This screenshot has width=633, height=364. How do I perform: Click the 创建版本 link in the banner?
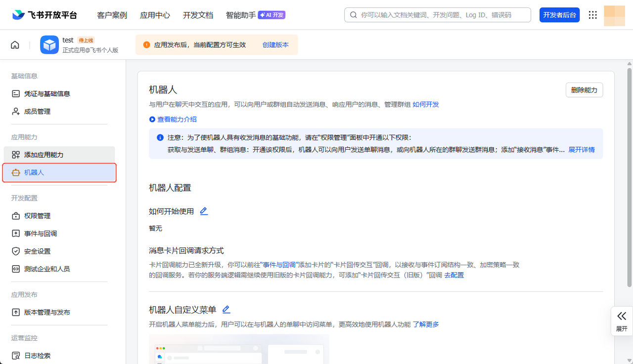click(275, 44)
